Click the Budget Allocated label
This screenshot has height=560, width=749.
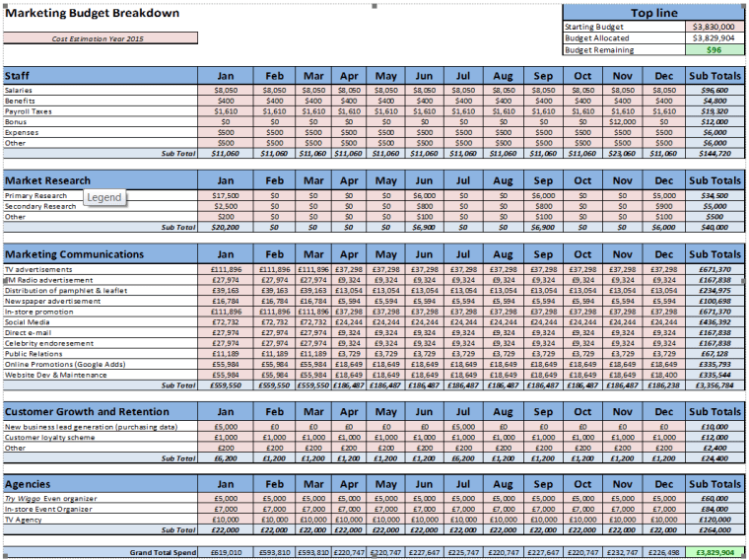pyautogui.click(x=598, y=37)
